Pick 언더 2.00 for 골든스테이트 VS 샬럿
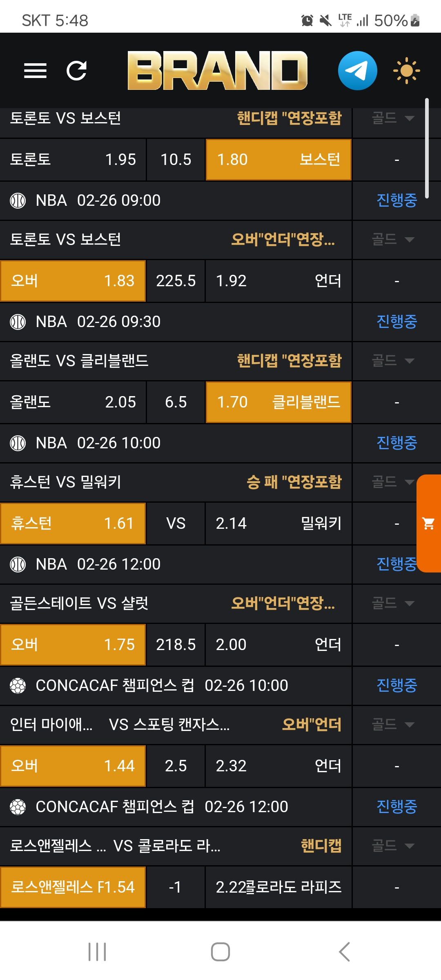The height and width of the screenshot is (980, 441). tap(278, 645)
